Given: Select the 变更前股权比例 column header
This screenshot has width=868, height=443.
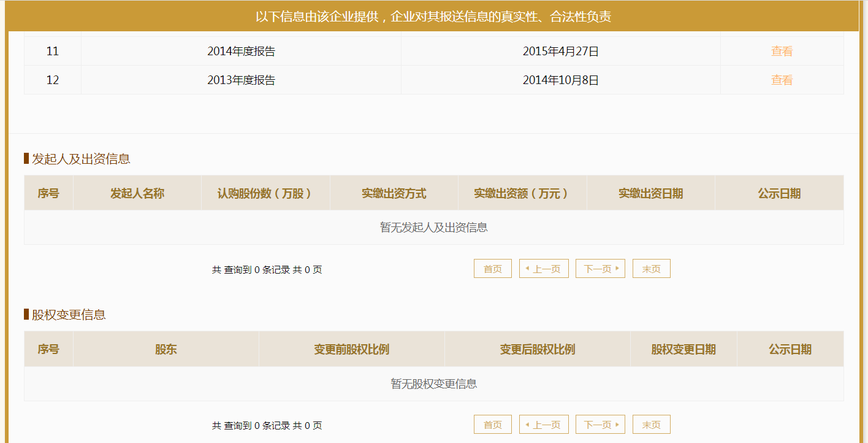Looking at the screenshot, I should click(351, 349).
